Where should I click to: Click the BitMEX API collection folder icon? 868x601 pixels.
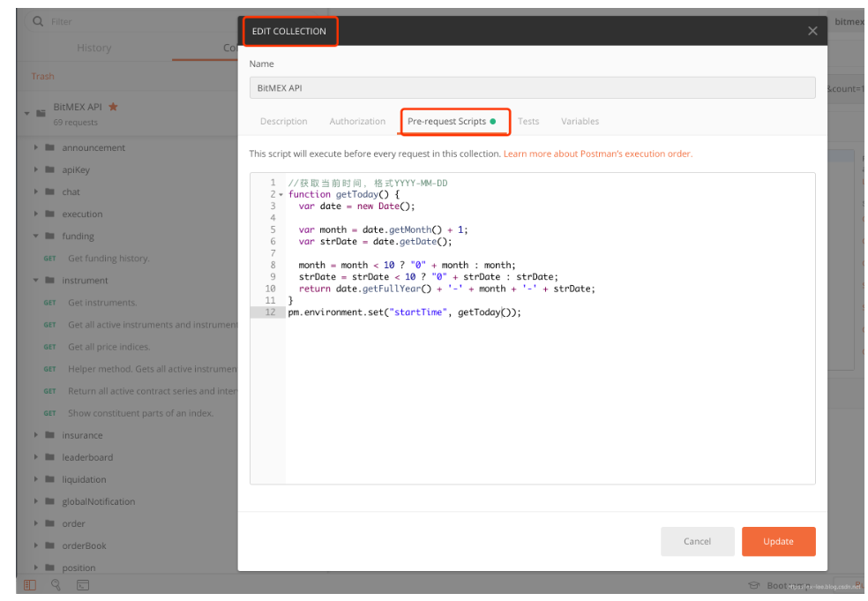pyautogui.click(x=41, y=113)
